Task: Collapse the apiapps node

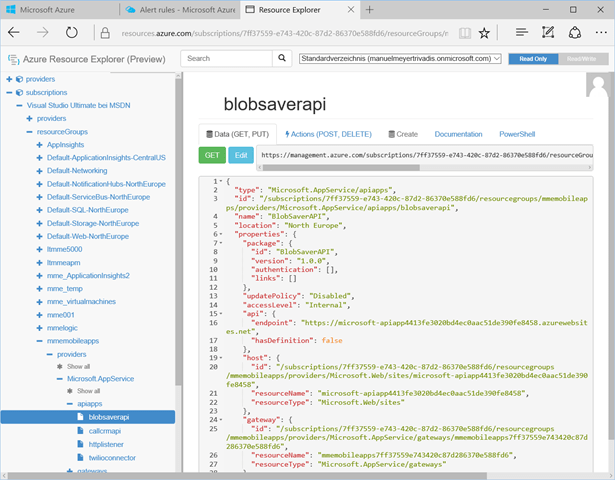Action: click(x=70, y=404)
